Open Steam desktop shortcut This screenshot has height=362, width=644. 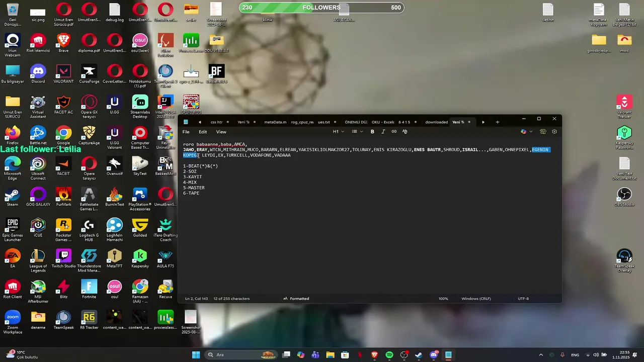coord(13,197)
